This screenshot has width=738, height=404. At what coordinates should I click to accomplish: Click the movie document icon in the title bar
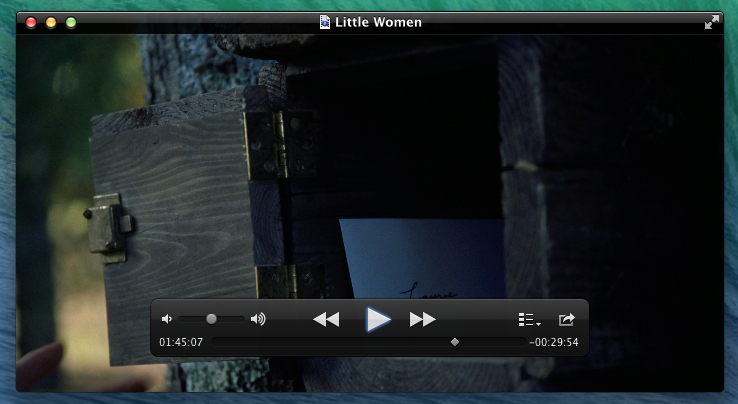[325, 22]
